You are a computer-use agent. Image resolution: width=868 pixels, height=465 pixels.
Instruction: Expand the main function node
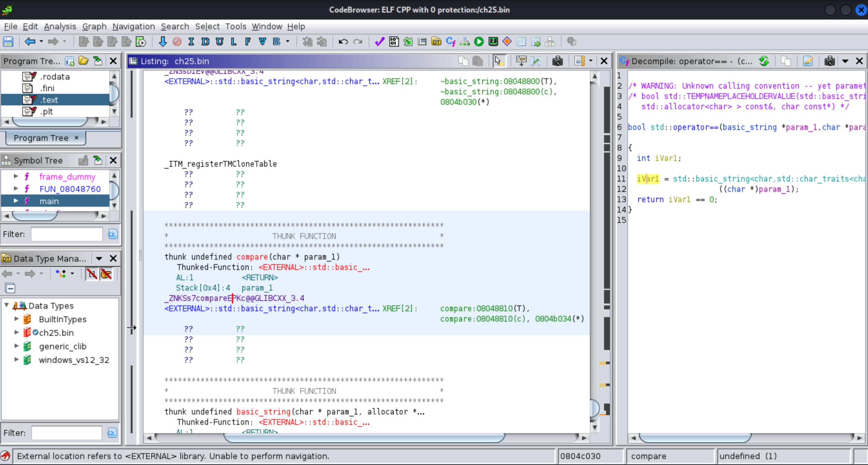[x=15, y=201]
